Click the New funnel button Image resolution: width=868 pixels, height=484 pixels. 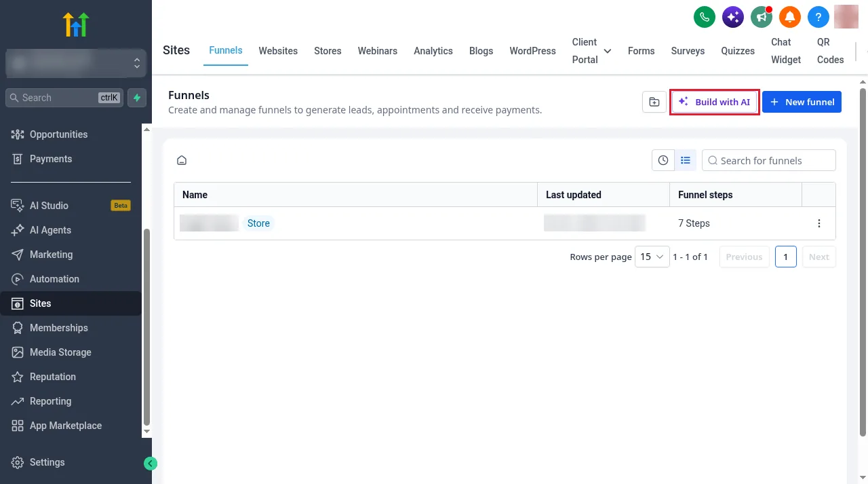pos(802,102)
